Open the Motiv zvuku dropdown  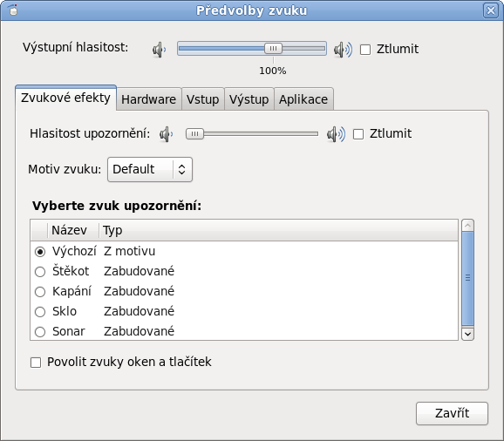tap(150, 170)
